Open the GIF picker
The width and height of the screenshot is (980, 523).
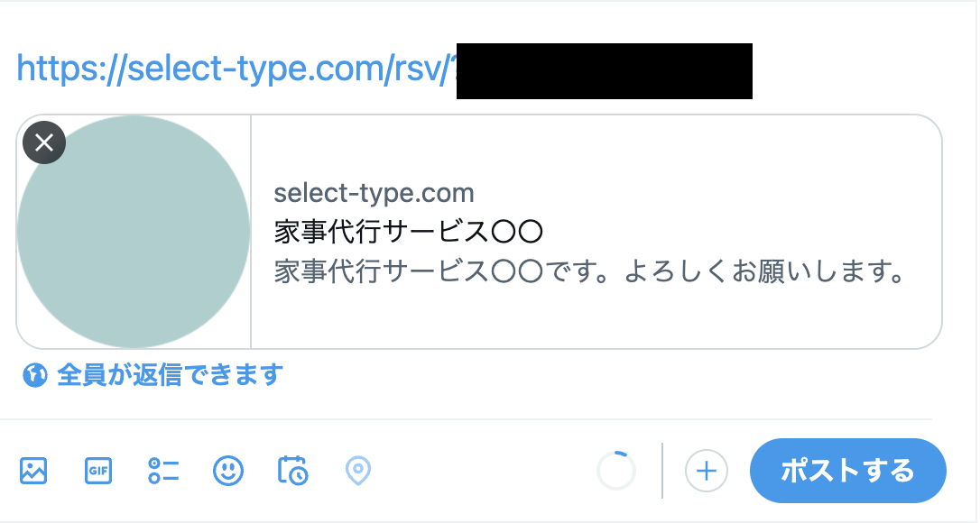pos(98,470)
